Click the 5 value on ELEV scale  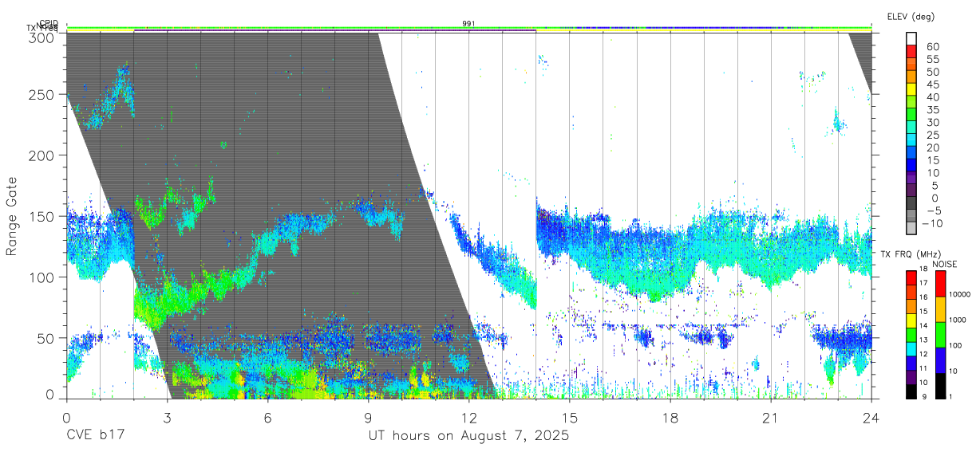tap(935, 186)
